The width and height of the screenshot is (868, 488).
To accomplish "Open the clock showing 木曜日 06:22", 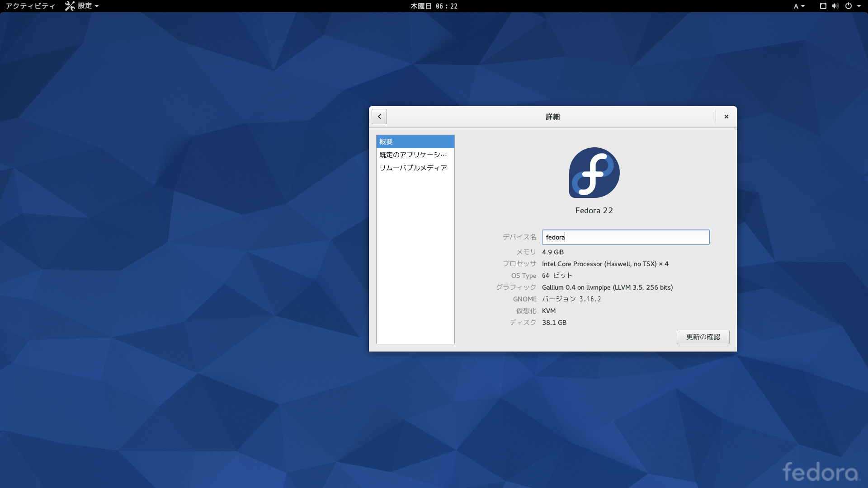I will pos(434,6).
